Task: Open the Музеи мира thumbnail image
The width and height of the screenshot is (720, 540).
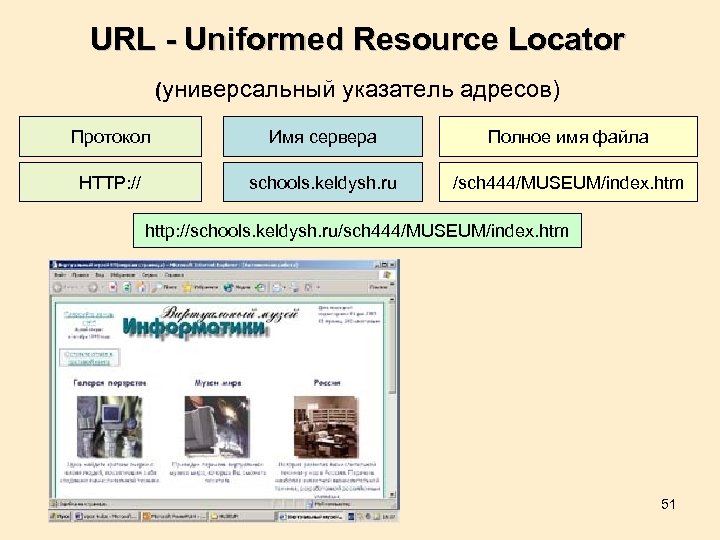Action: coord(217,427)
